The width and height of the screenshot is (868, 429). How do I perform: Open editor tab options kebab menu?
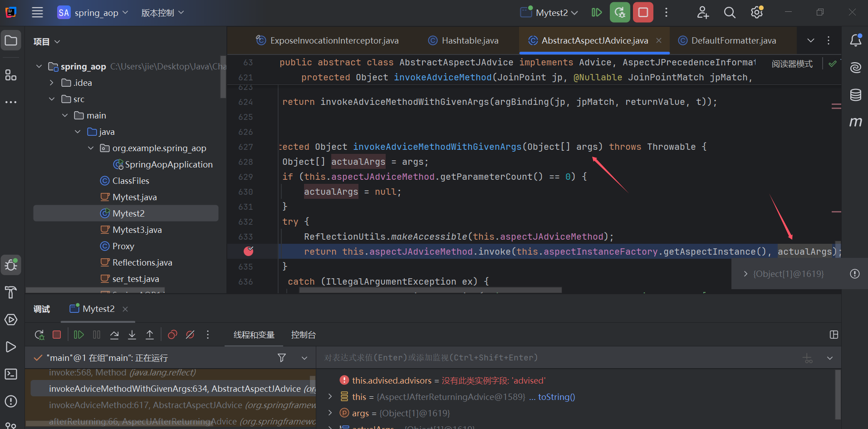pos(829,40)
